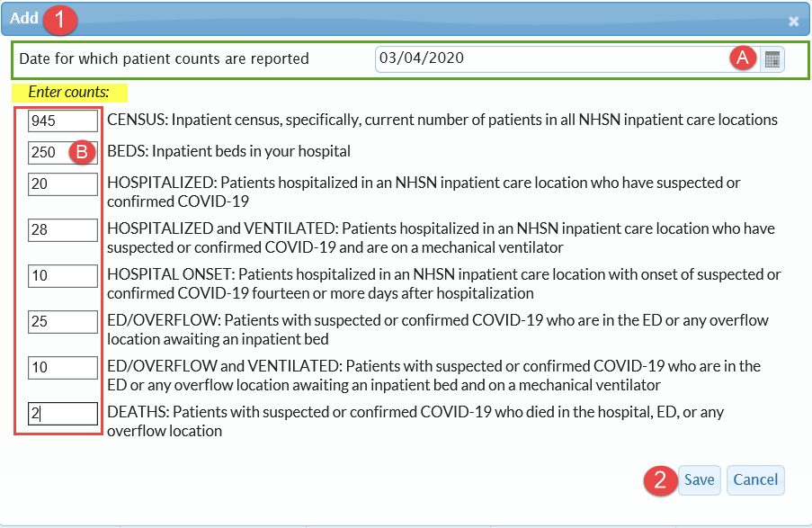Click the red circle marker labeled A

743,58
